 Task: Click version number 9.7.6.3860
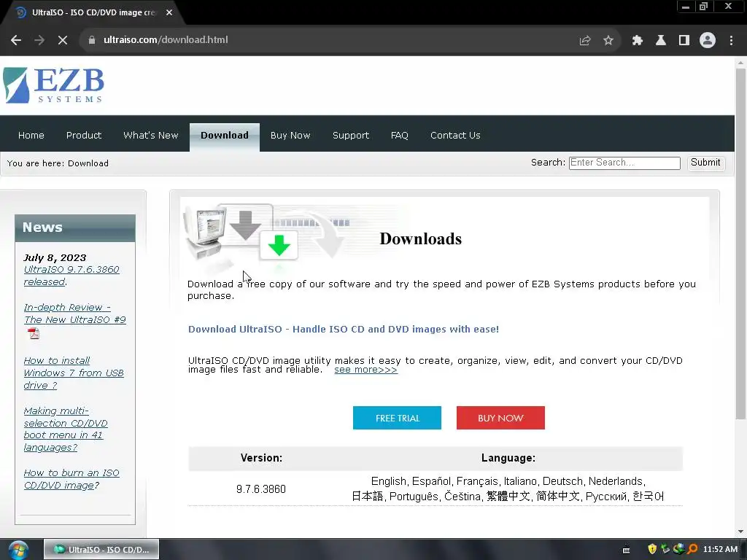pos(261,489)
